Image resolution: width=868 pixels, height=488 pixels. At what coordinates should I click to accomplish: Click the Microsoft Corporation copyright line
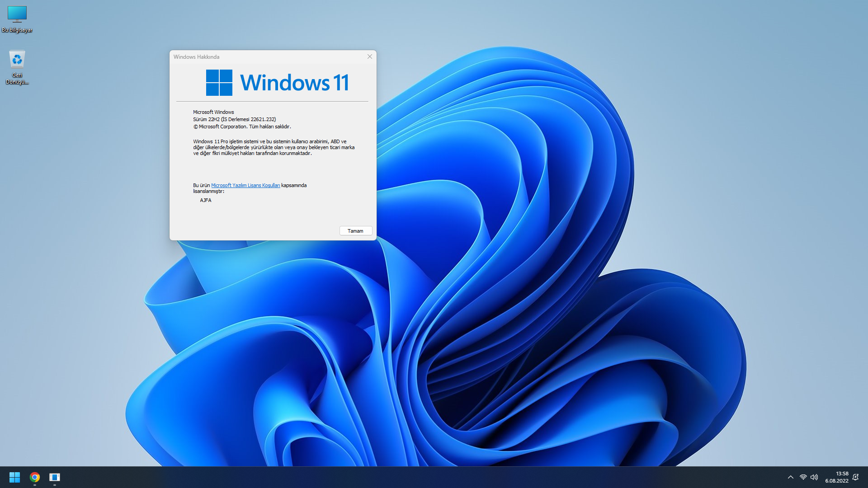242,127
